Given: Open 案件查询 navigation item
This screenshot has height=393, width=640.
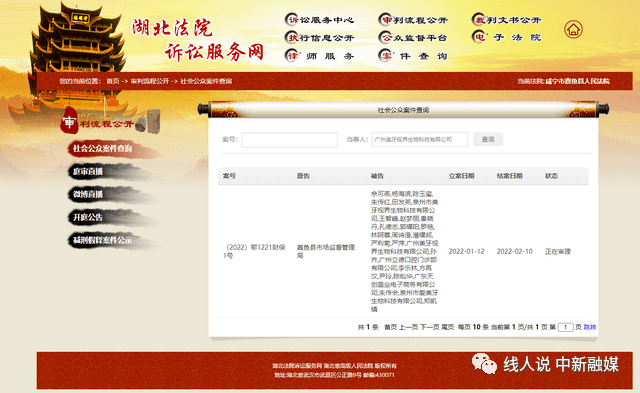Looking at the screenshot, I should pyautogui.click(x=413, y=56).
